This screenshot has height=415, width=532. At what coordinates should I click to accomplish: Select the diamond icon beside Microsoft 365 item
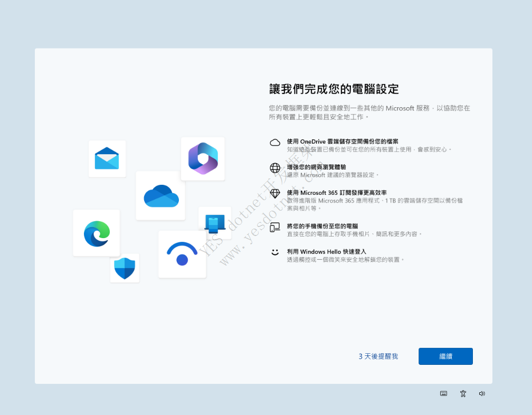click(x=274, y=193)
